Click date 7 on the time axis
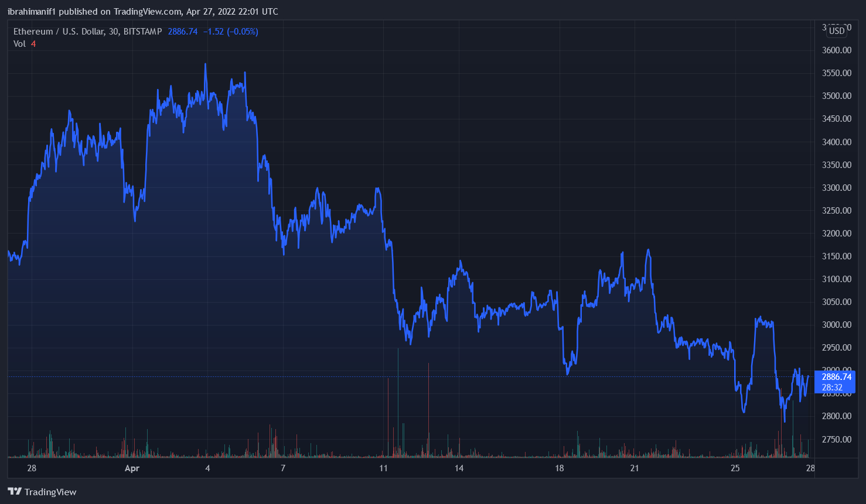866x504 pixels. (x=283, y=468)
